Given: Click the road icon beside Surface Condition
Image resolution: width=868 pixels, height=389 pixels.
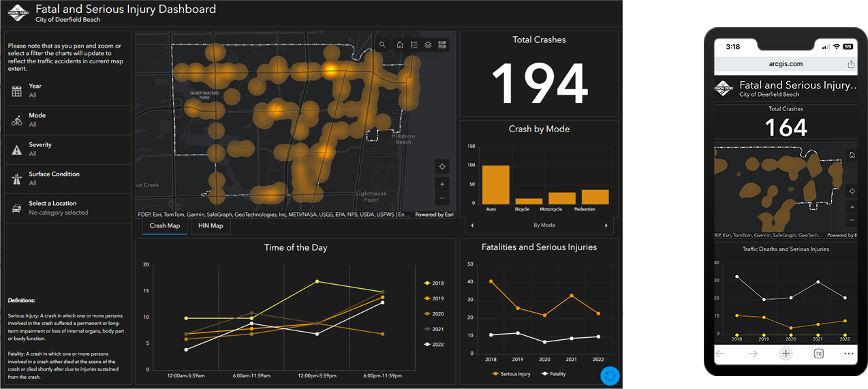Looking at the screenshot, I should click(17, 179).
